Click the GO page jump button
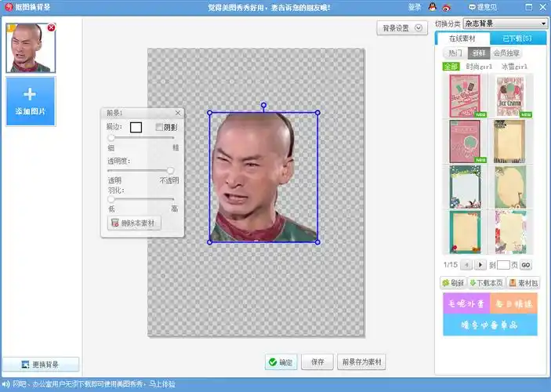The image size is (551, 392). click(x=526, y=265)
